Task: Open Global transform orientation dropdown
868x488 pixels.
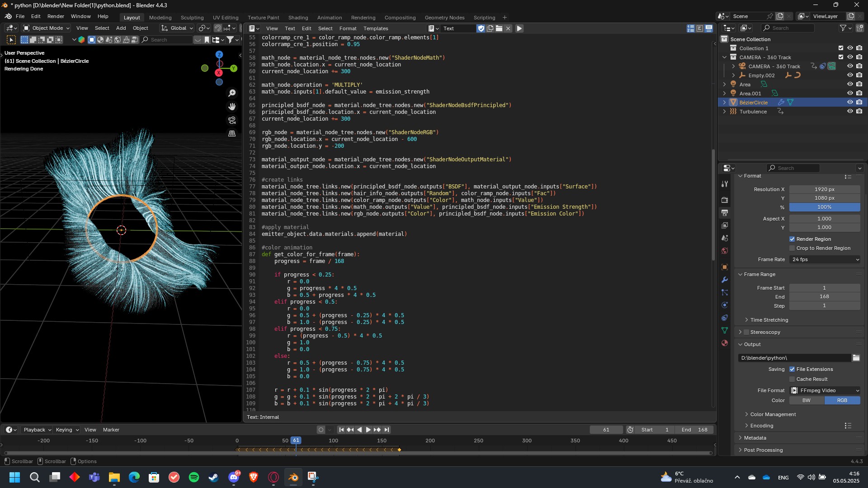Action: [177, 28]
